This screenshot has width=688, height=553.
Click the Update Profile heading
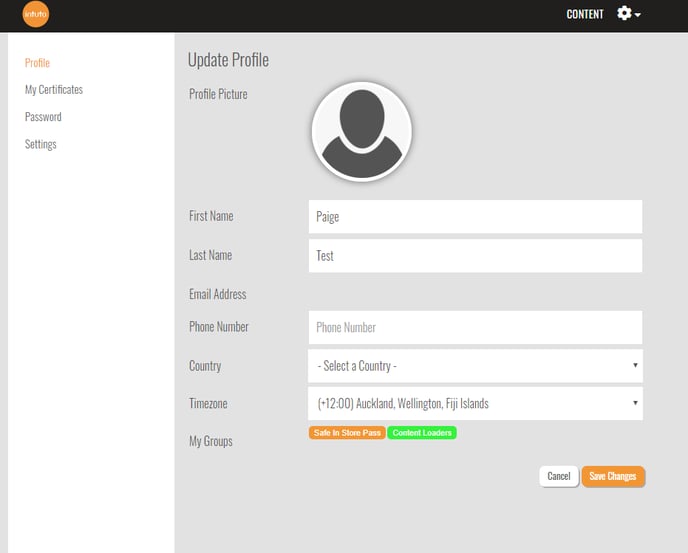[228, 60]
